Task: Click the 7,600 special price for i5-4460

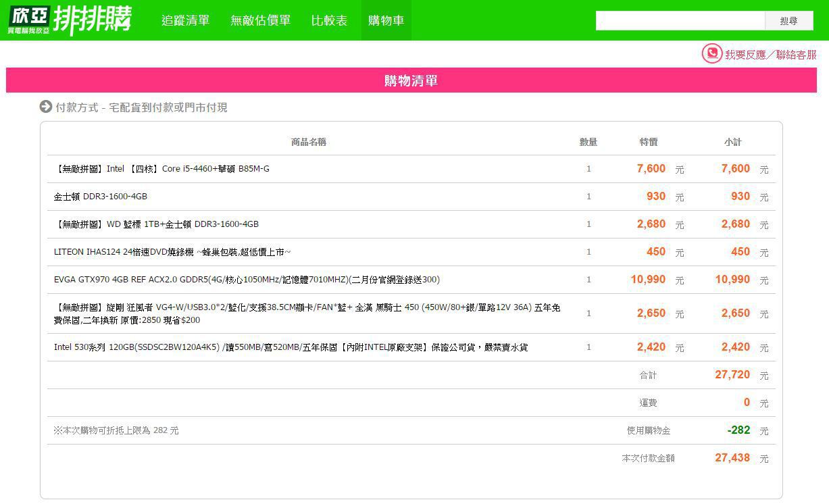Action: [651, 169]
